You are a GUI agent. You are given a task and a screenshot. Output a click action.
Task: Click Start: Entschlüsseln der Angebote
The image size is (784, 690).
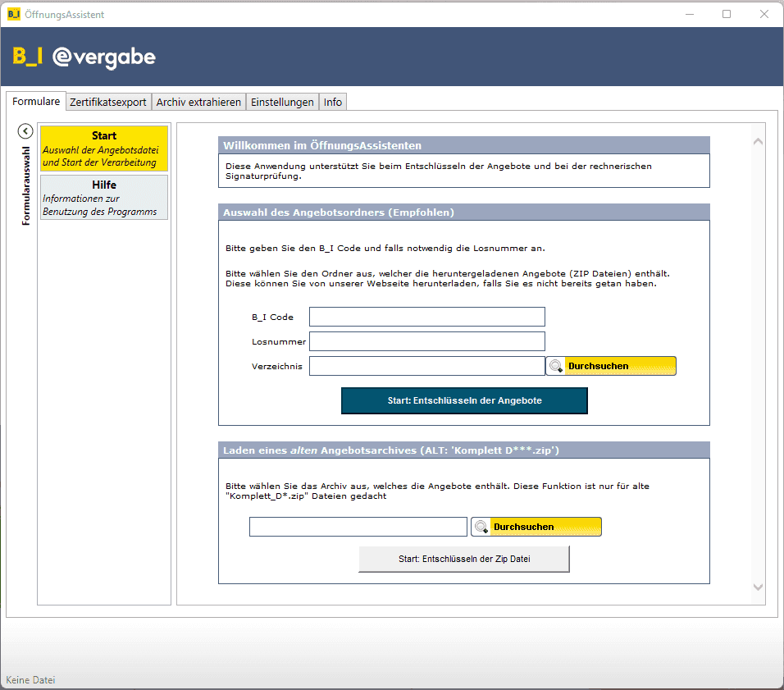(x=464, y=400)
